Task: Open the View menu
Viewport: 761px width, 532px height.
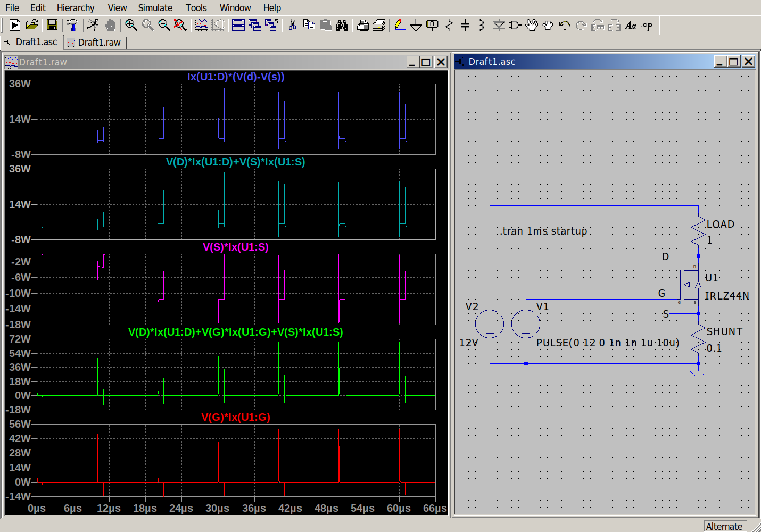Action: (x=117, y=8)
